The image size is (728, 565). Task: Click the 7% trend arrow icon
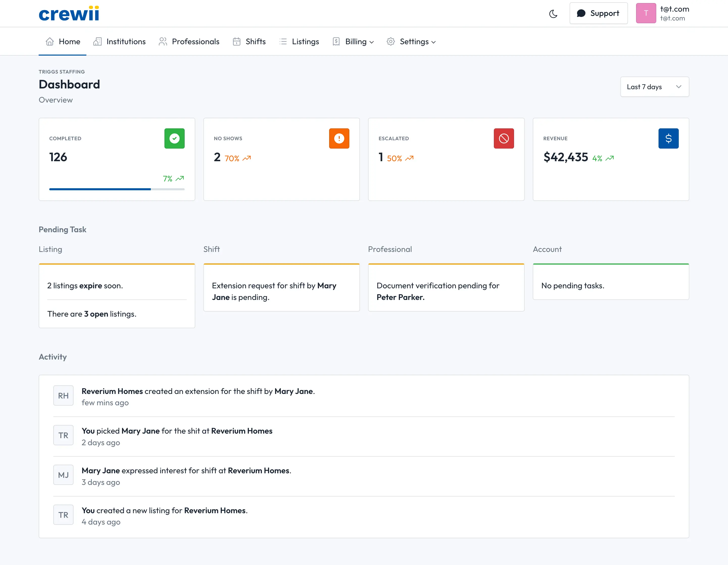[180, 178]
